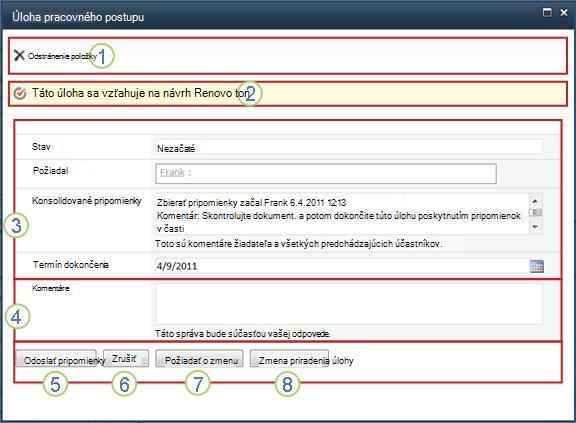The height and width of the screenshot is (423, 576).
Task: Close the Úloha pracovného postupu dialog
Action: tap(564, 12)
